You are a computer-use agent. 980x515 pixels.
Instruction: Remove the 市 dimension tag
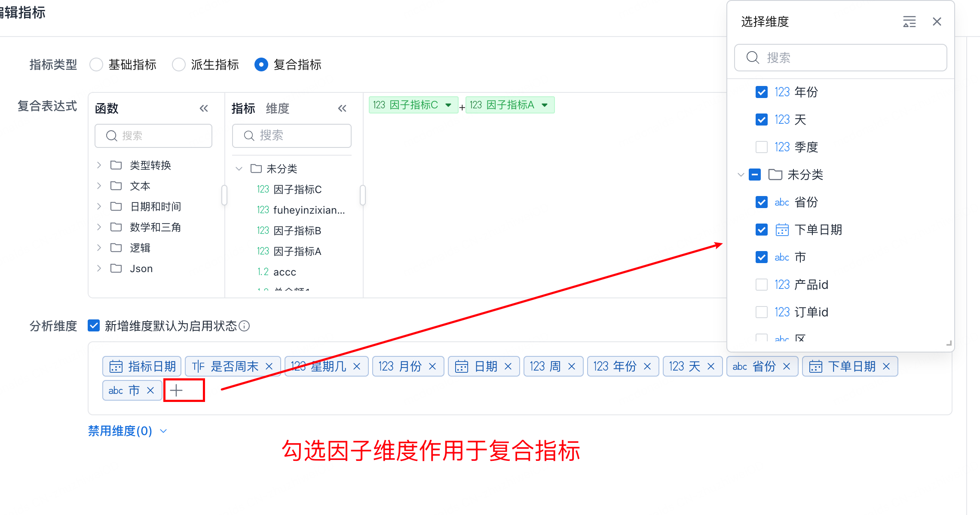[x=150, y=390]
